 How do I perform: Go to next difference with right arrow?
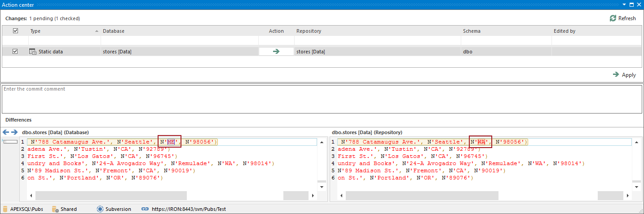pos(14,132)
